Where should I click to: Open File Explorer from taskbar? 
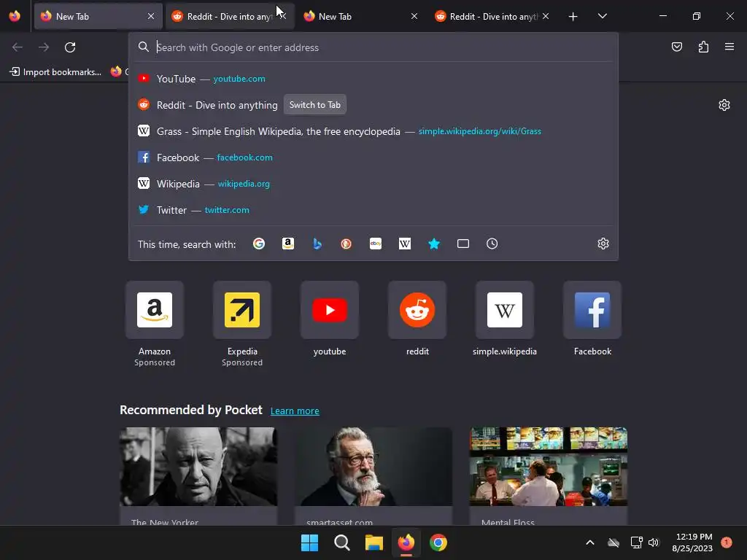tap(374, 542)
